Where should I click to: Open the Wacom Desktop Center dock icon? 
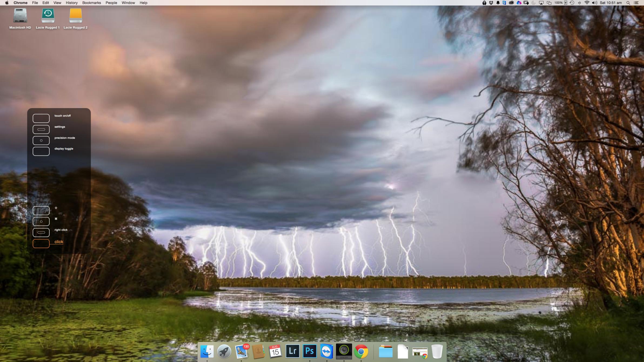[x=344, y=351]
